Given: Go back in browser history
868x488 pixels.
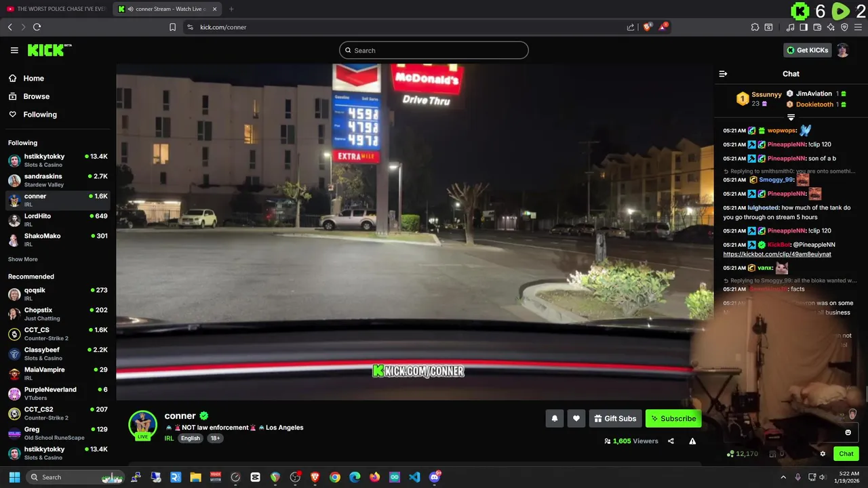Looking at the screenshot, I should point(10,27).
